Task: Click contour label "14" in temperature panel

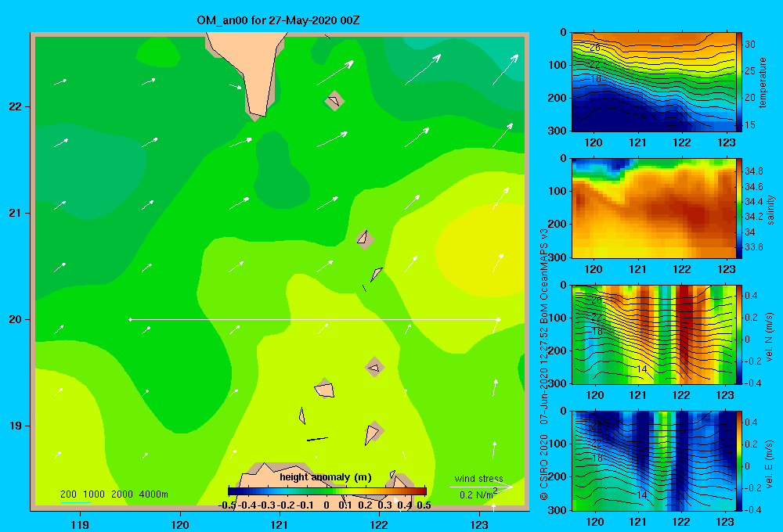Action: 641,117
